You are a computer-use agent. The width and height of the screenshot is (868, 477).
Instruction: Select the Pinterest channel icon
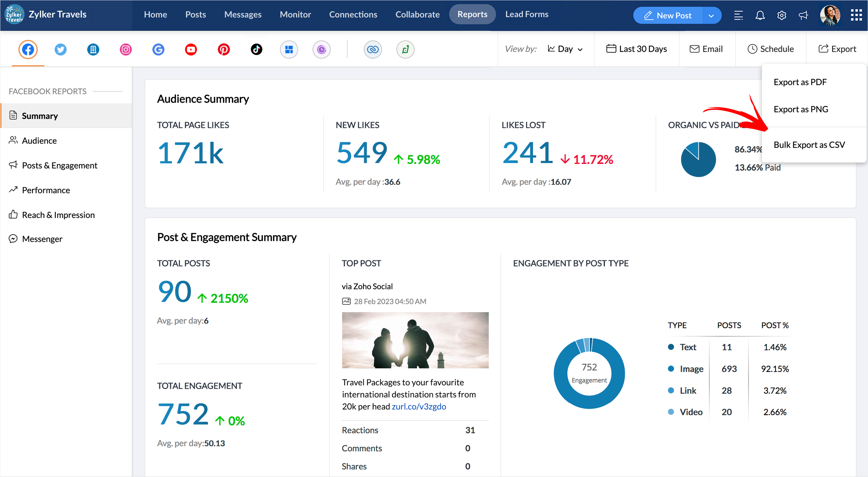pyautogui.click(x=223, y=49)
